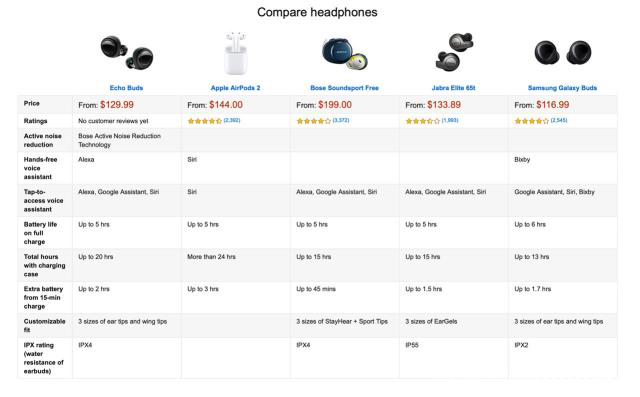This screenshot has width=640, height=397.
Task: Click the Echo Buds product image
Action: click(x=127, y=53)
